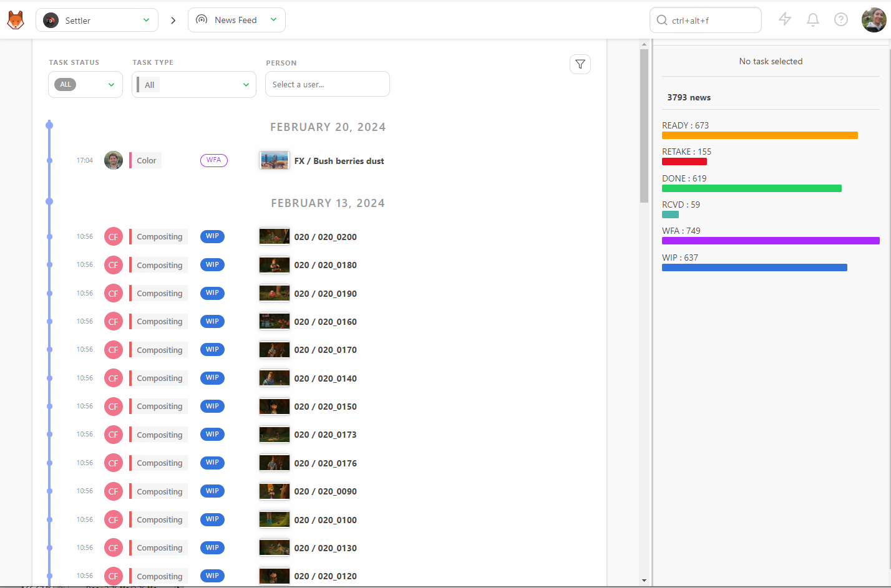Click WIP badge for 020_0120
The height and width of the screenshot is (588, 891).
pos(213,576)
